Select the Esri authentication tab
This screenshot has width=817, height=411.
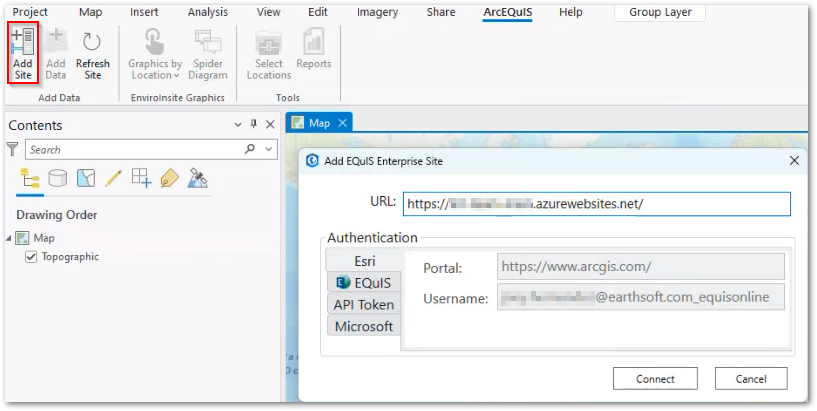pyautogui.click(x=364, y=261)
